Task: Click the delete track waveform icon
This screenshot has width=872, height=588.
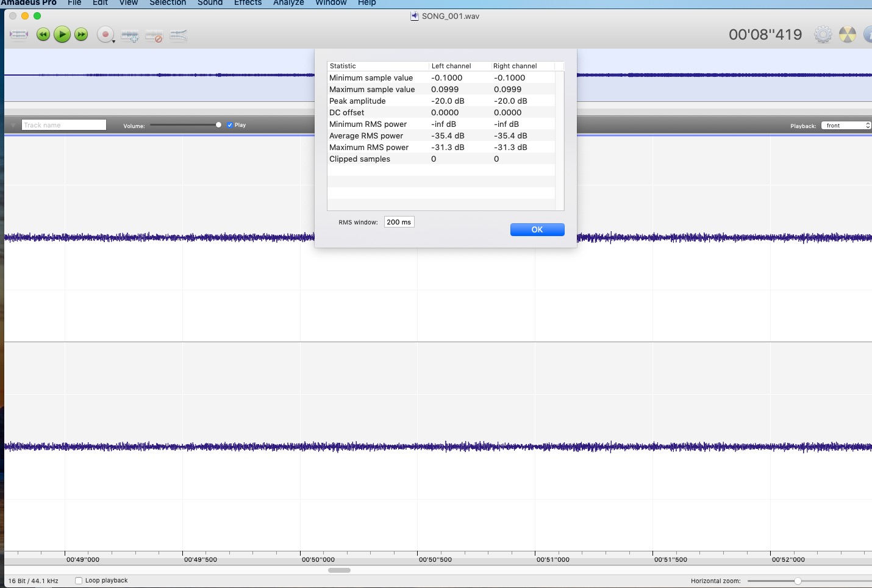Action: pyautogui.click(x=154, y=36)
